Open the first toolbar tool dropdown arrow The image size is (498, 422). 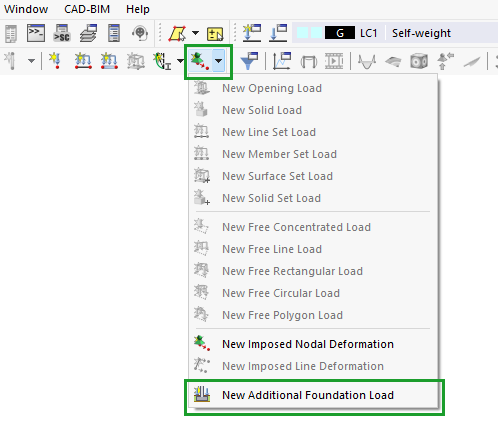click(x=31, y=61)
